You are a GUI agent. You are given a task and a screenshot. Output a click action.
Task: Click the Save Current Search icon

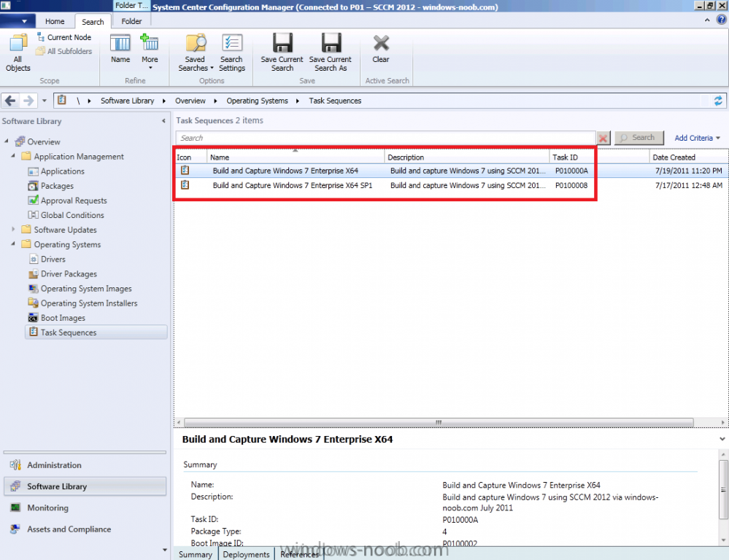point(282,43)
